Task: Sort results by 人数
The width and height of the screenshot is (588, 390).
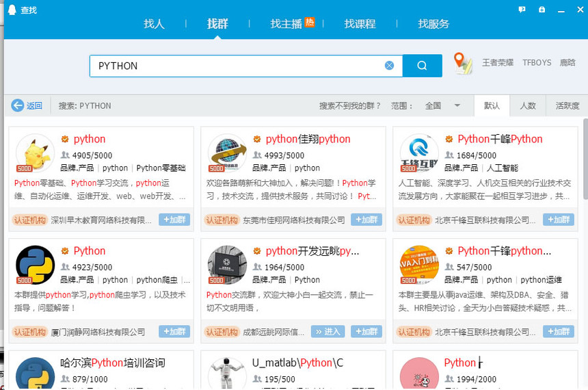Action: [528, 105]
